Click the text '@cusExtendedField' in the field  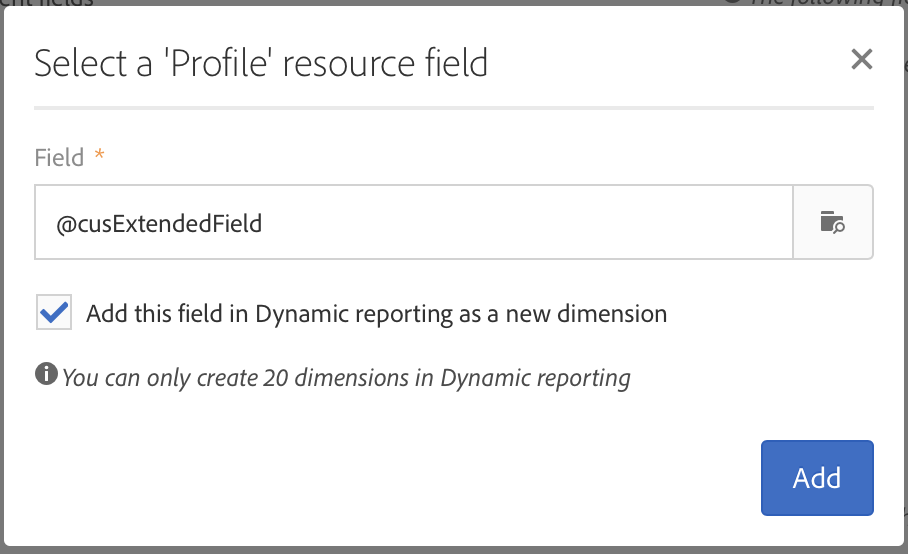[159, 223]
